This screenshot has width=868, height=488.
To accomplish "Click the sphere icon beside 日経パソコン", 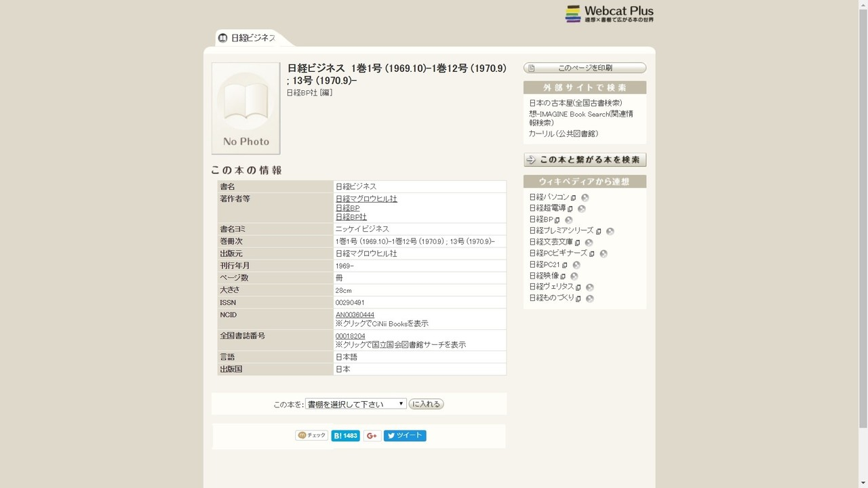I will pos(585,198).
